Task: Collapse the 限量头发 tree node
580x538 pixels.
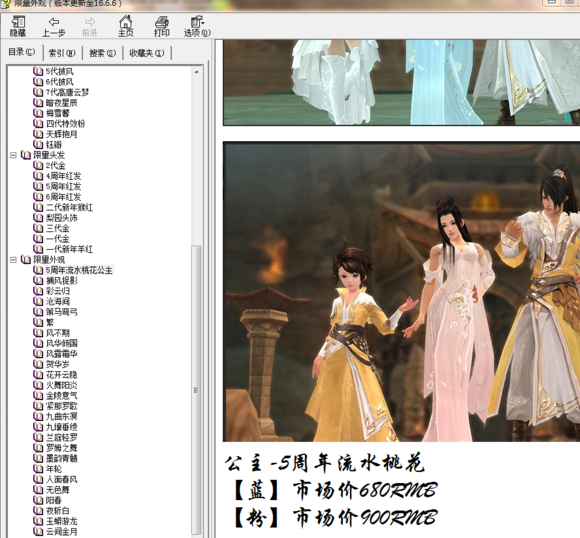Action: click(x=13, y=155)
